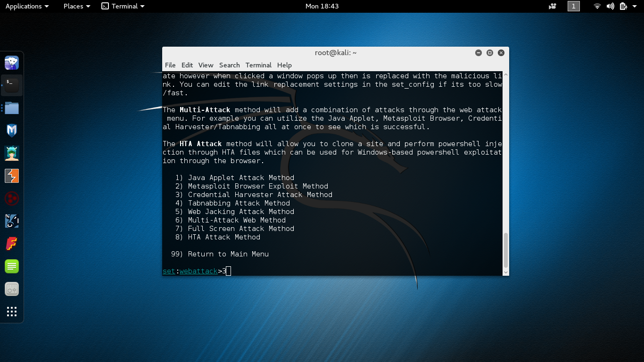Open the Terminal menu in menubar

point(258,65)
